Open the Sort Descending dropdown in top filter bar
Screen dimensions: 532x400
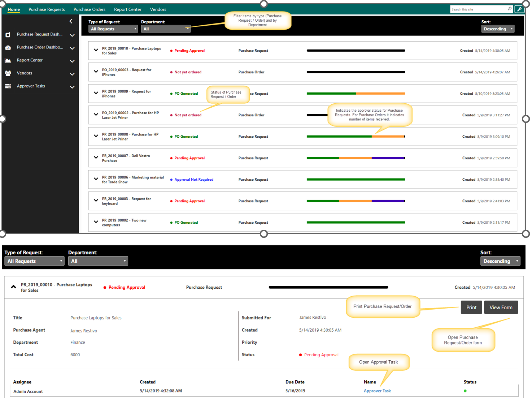tap(497, 29)
